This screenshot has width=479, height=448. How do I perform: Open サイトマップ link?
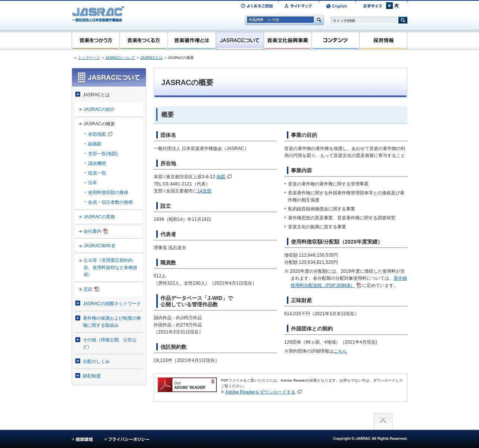(x=298, y=6)
